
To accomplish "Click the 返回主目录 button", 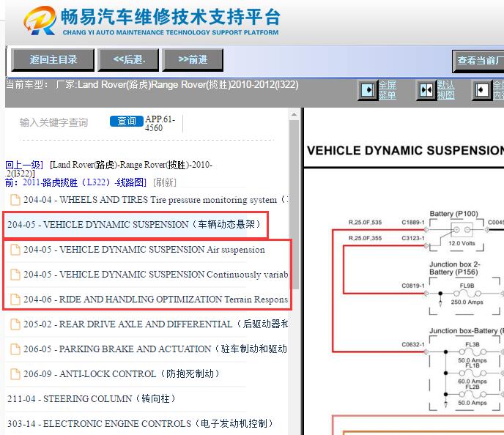I will click(x=53, y=60).
